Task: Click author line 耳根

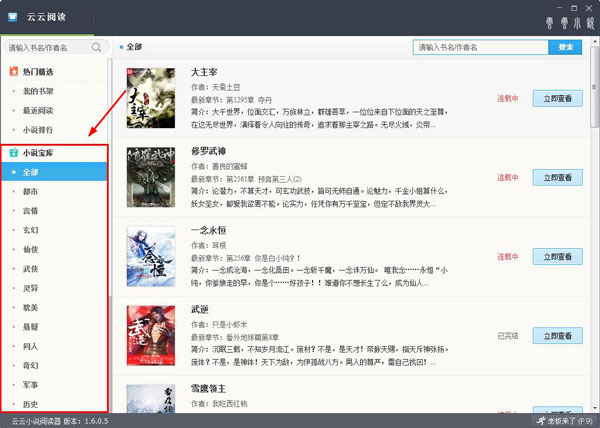Action: (209, 246)
